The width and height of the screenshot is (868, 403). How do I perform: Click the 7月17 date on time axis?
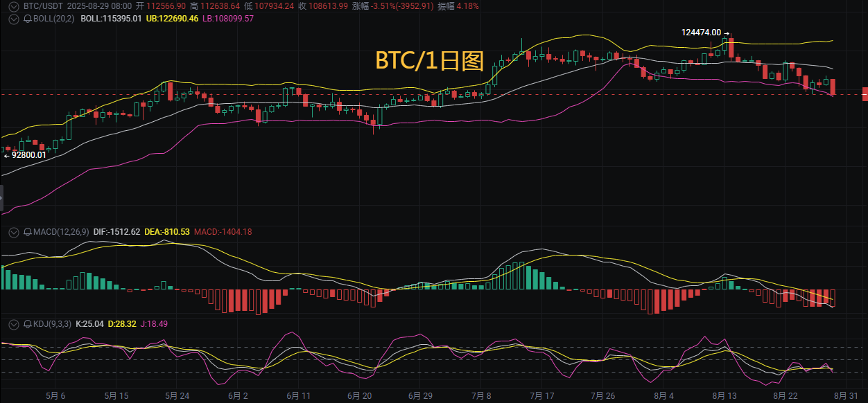(541, 396)
